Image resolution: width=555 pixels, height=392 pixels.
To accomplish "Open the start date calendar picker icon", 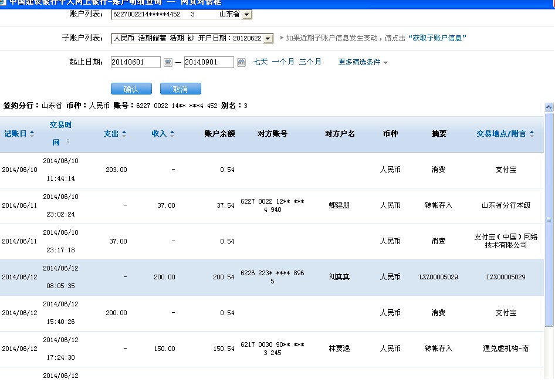I will 168,63.
